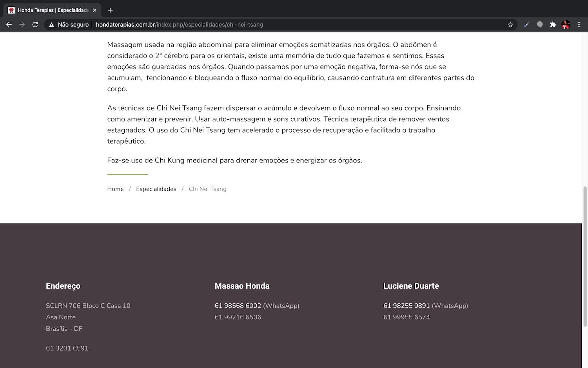Close the Honda Terapias tab

tap(94, 10)
